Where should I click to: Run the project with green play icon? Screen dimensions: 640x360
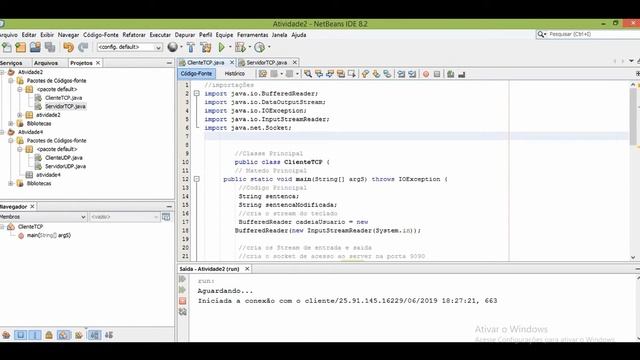[x=222, y=47]
